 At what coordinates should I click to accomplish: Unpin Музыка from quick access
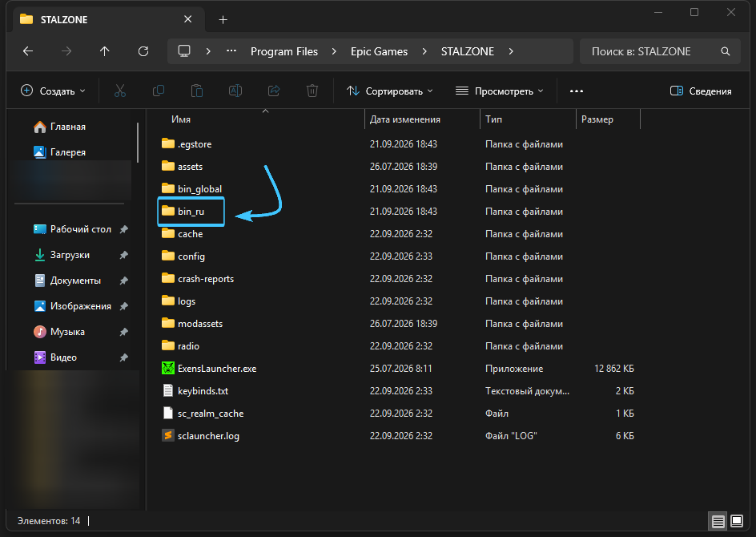click(124, 332)
